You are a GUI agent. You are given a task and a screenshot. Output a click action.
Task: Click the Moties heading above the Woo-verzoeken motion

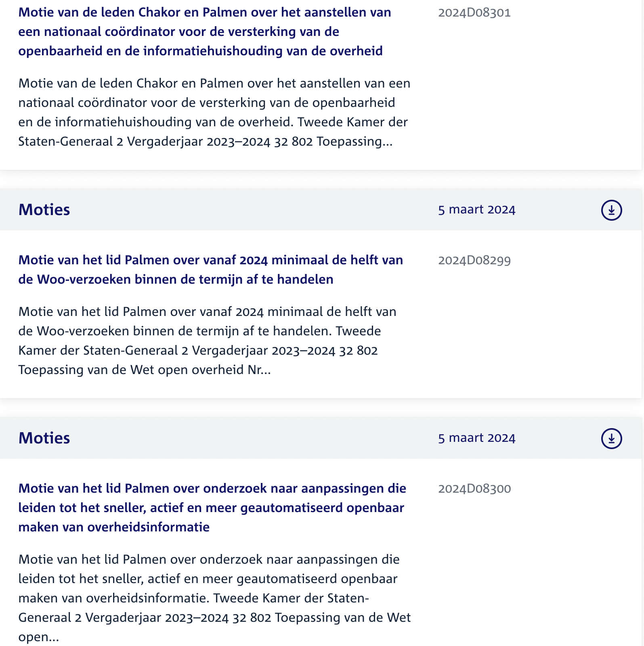point(44,210)
